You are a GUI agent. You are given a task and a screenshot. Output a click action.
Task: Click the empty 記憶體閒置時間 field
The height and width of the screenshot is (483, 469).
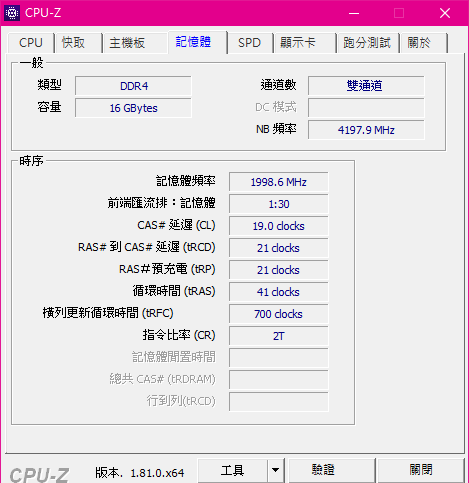point(279,358)
